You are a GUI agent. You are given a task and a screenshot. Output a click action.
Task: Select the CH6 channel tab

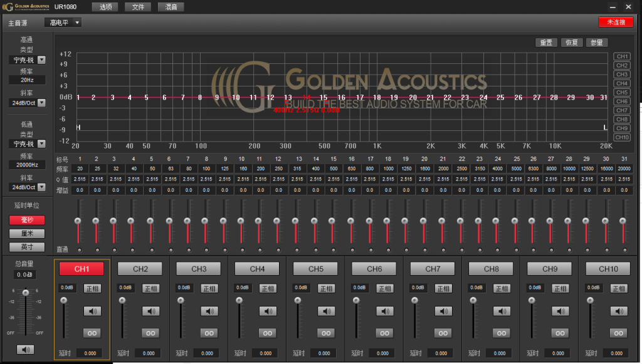(374, 269)
